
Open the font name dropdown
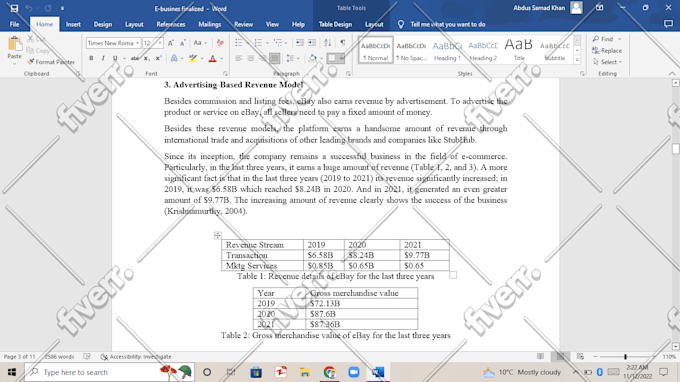137,43
